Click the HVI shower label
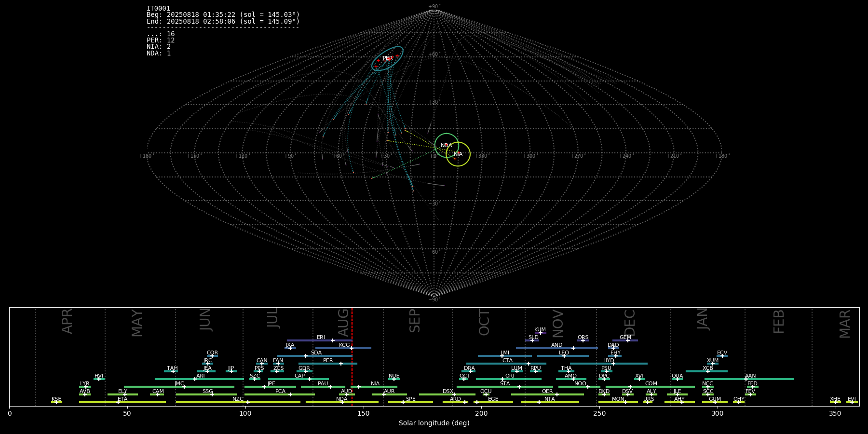The width and height of the screenshot is (868, 434). [99, 376]
